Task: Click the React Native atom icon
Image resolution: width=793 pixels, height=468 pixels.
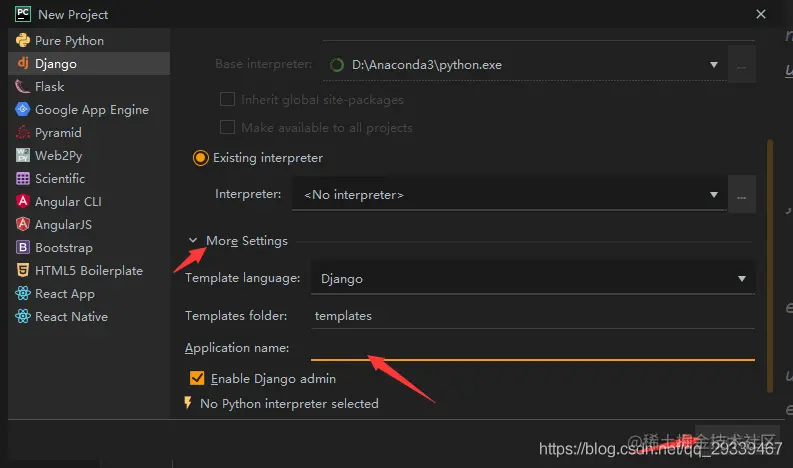Action: pyautogui.click(x=23, y=316)
